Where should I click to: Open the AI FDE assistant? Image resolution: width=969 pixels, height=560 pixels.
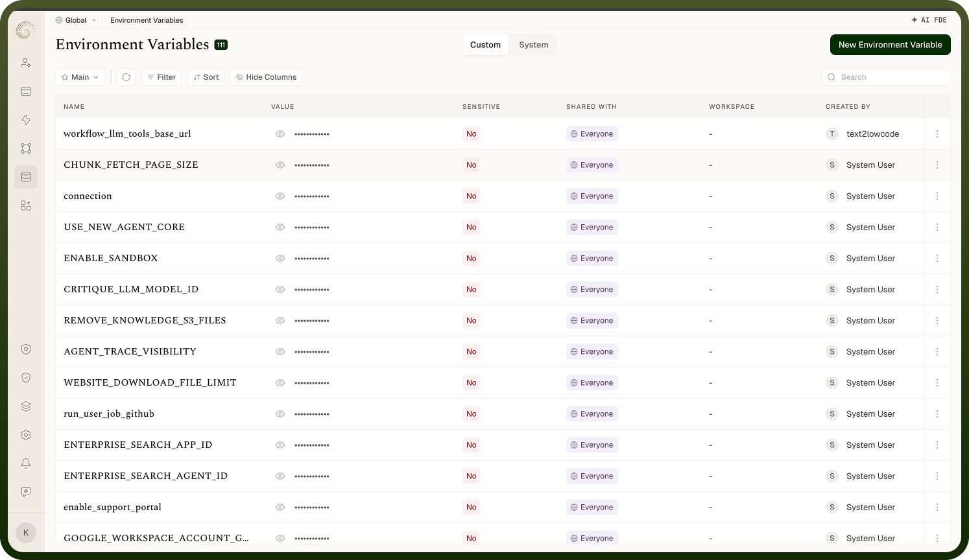[x=929, y=20]
